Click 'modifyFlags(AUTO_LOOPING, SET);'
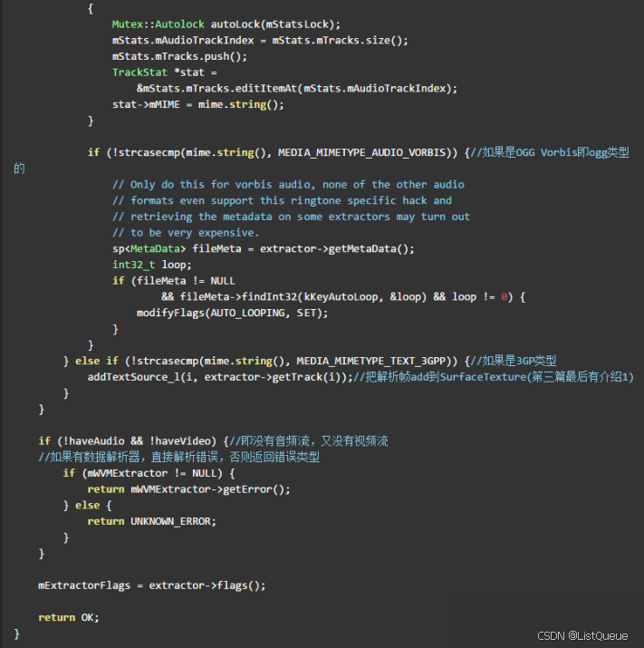 pos(232,314)
